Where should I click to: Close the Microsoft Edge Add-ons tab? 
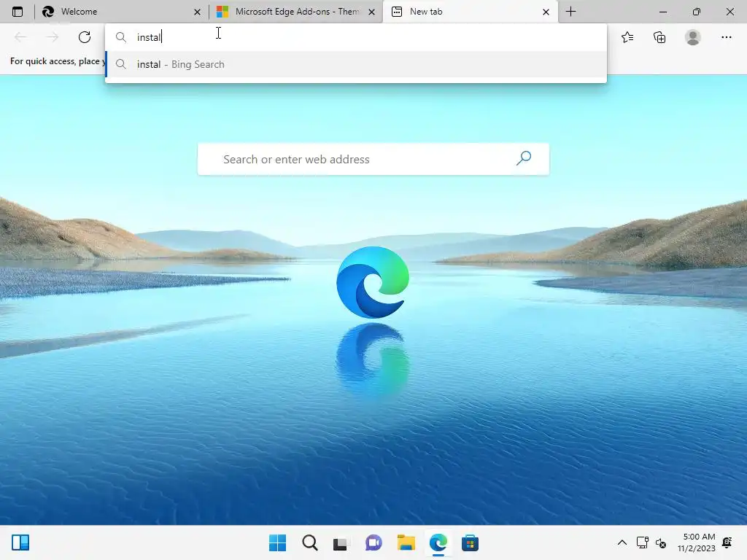point(371,12)
